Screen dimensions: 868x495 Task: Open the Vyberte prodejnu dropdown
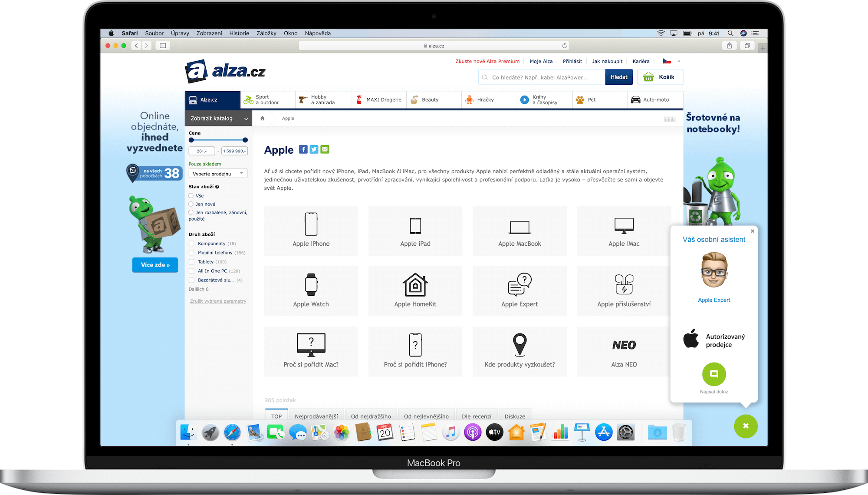[218, 174]
